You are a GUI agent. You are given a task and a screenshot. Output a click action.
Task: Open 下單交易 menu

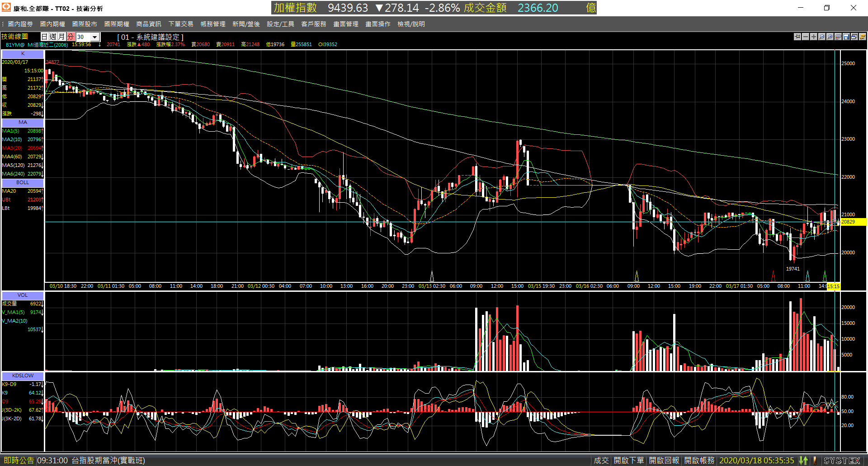pyautogui.click(x=181, y=24)
